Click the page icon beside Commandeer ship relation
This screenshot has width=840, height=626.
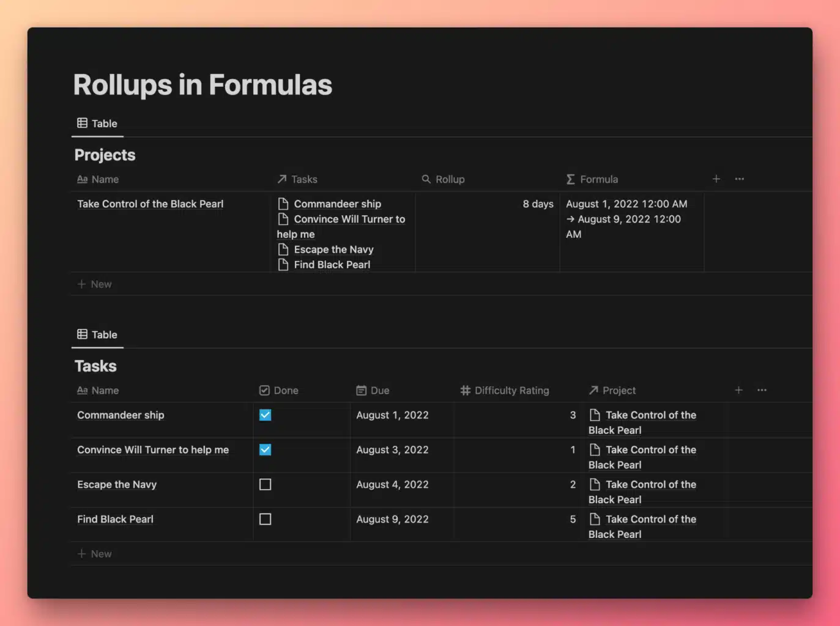tap(283, 204)
